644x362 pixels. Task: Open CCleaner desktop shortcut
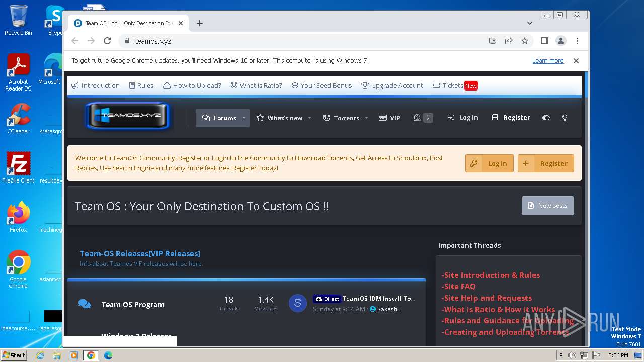(x=18, y=119)
